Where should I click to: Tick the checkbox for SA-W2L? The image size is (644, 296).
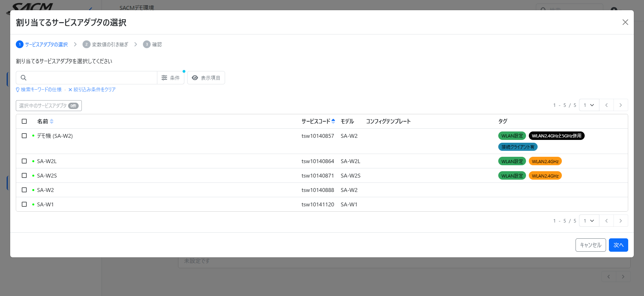coord(24,161)
